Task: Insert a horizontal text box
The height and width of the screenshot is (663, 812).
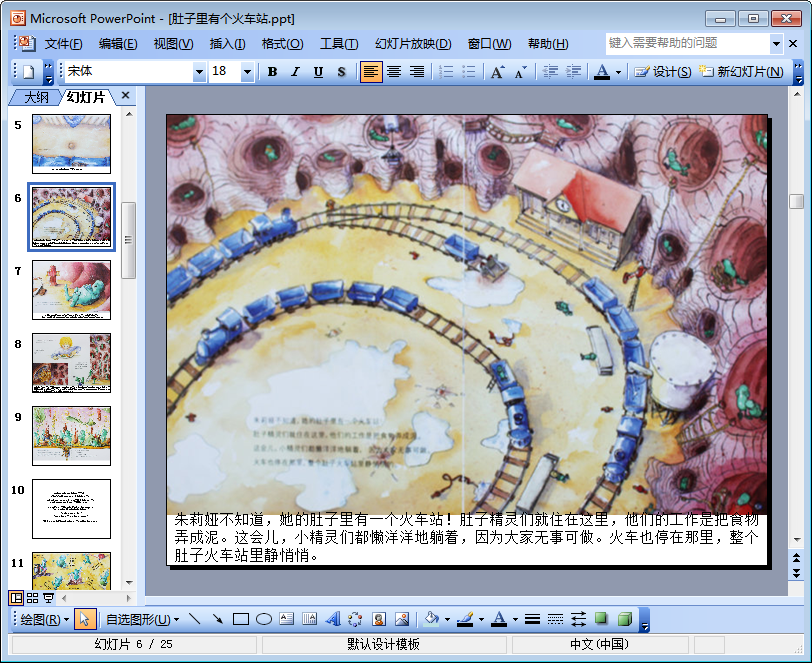Action: tap(286, 619)
